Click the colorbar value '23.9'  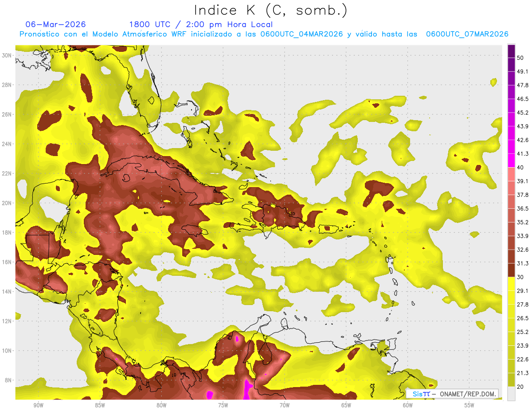click(523, 346)
